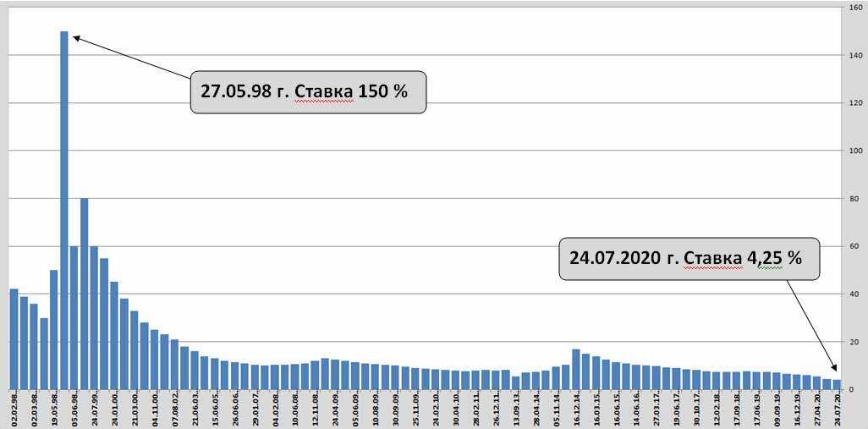Click the x-axis date label 21.06.03
This screenshot has width=868, height=429.
[195, 409]
